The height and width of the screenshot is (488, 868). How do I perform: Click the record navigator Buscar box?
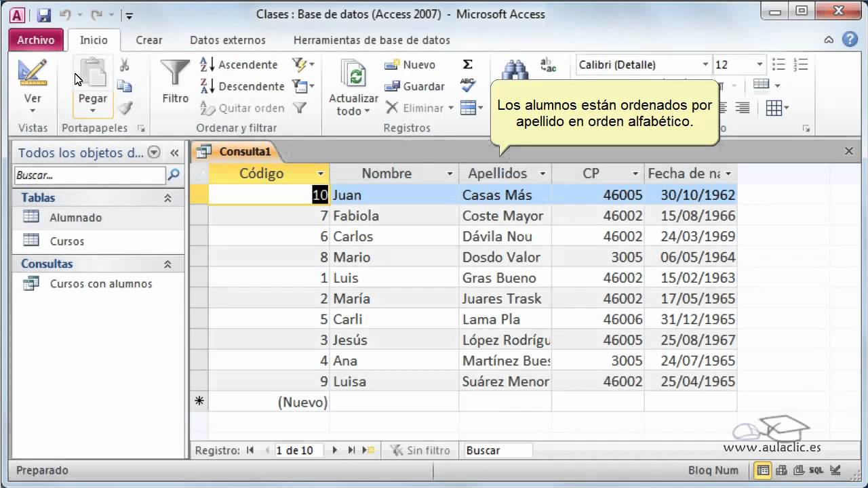coord(498,450)
